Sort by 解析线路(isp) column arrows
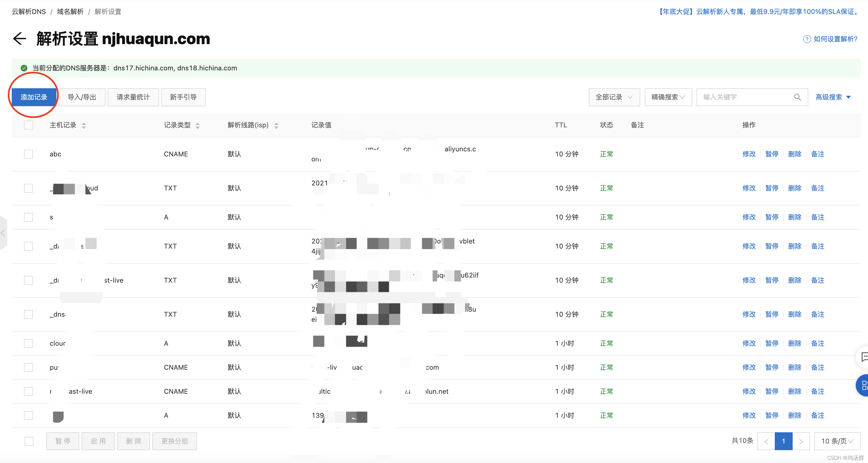 (x=276, y=125)
